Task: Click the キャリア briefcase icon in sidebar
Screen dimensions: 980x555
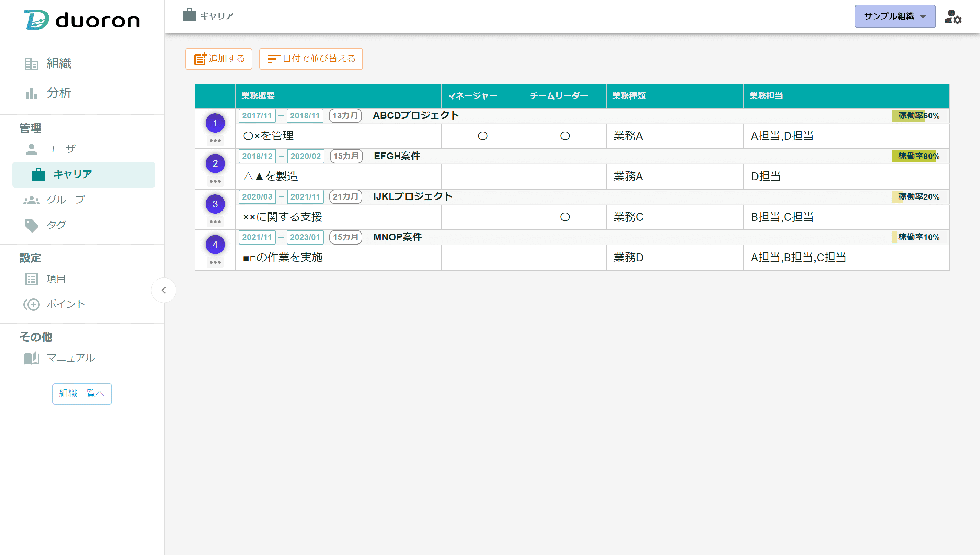Action: [x=38, y=174]
